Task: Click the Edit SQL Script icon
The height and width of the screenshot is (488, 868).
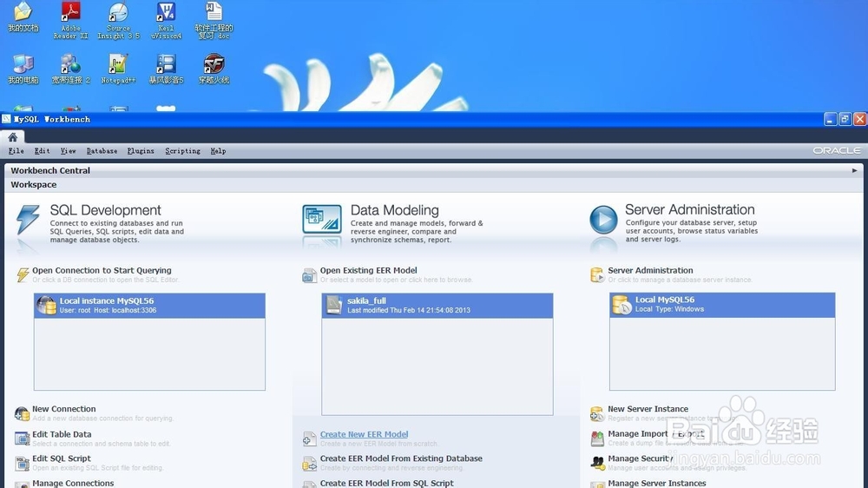Action: (x=23, y=463)
